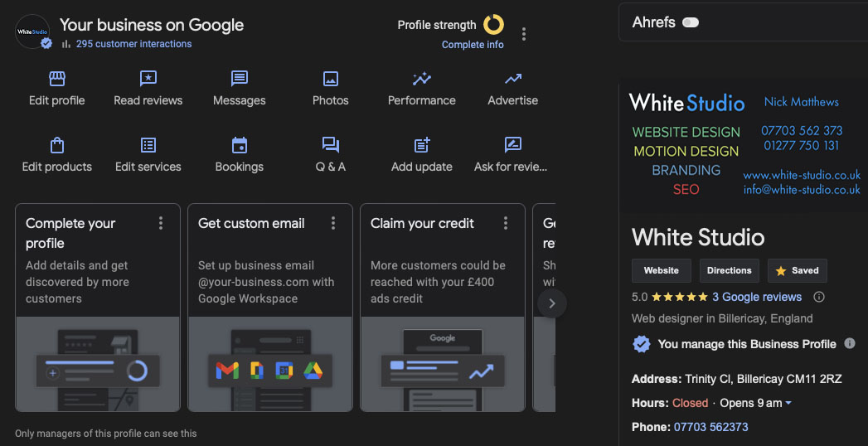This screenshot has width=868, height=446.
Task: Click the Saved button
Action: 798,270
